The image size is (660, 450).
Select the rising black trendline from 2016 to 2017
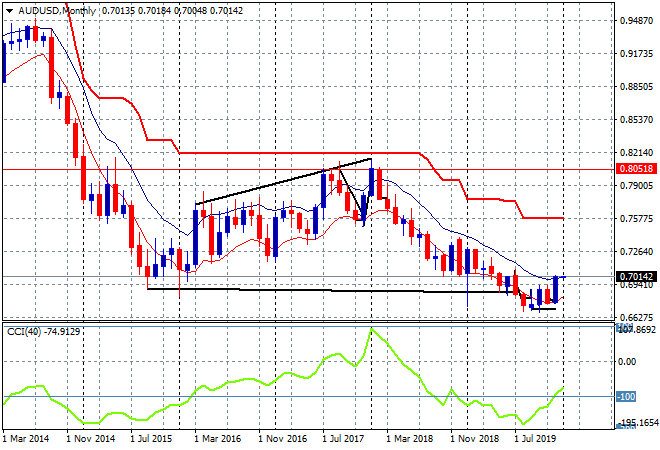(x=283, y=182)
